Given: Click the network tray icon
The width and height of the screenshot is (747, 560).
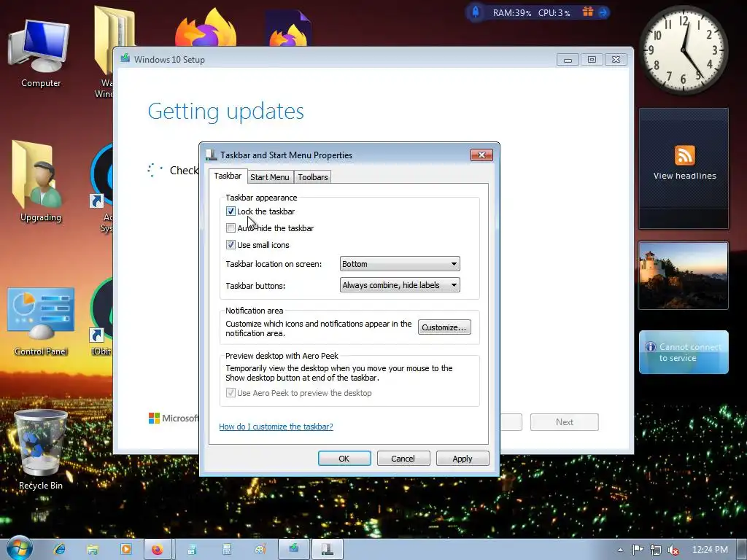Looking at the screenshot, I should pyautogui.click(x=656, y=550).
